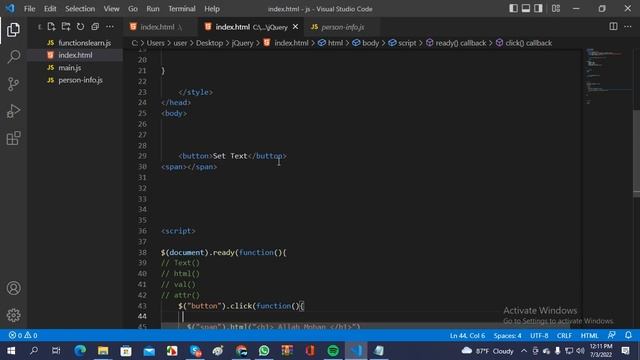Open explorer more actions ellipsis
This screenshot has height=360, width=640.
click(110, 27)
